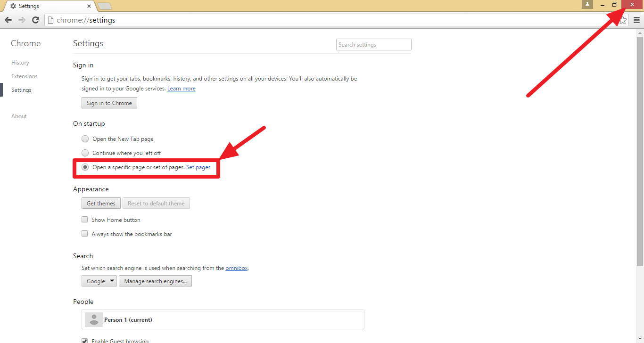Screen dimensions: 644x343
Task: Select Settings in the sidebar
Action: [x=21, y=90]
